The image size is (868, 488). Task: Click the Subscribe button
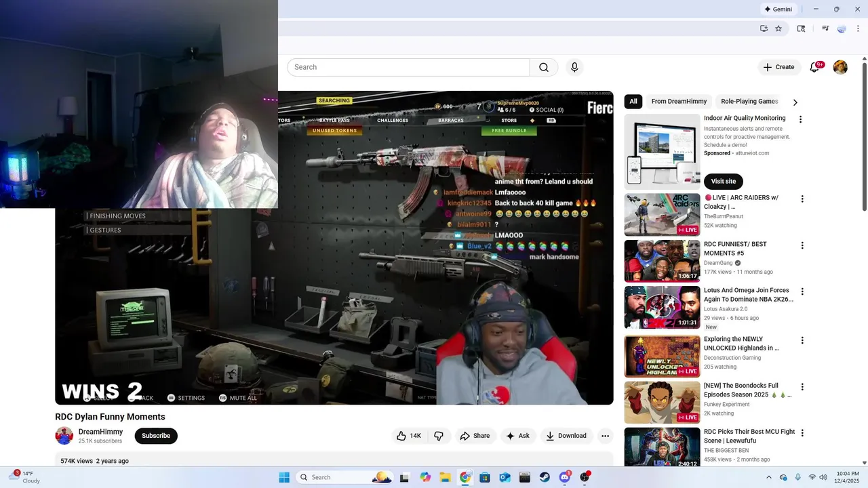[156, 436]
